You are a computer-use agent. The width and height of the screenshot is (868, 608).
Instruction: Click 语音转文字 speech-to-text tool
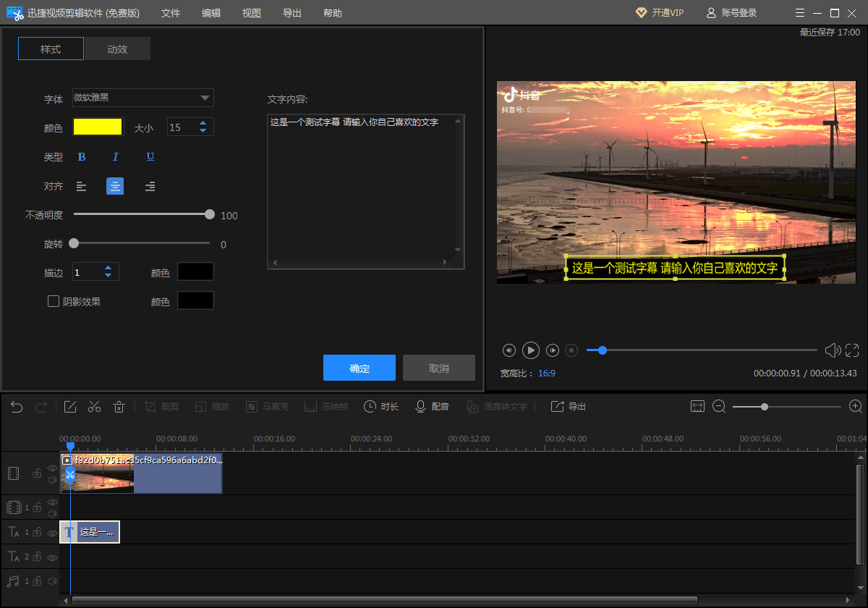point(497,407)
